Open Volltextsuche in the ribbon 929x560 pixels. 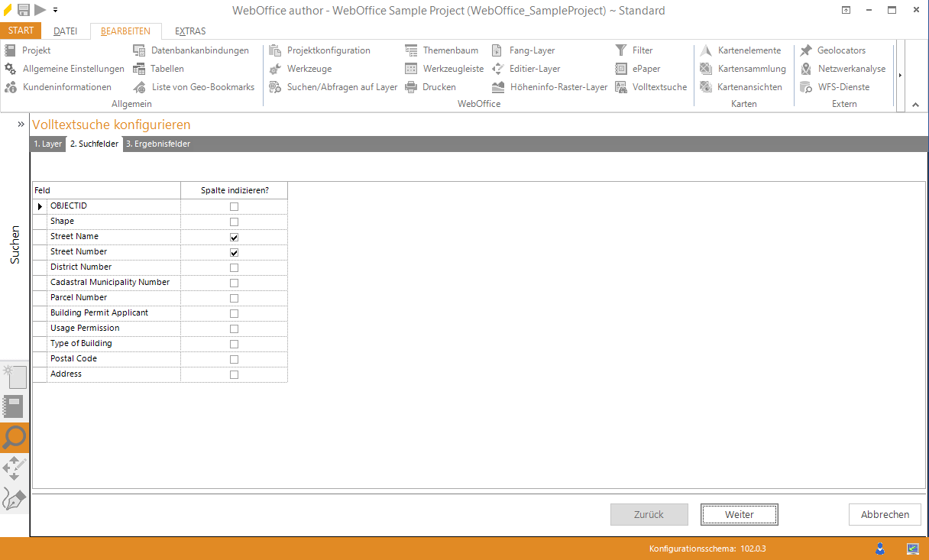651,87
